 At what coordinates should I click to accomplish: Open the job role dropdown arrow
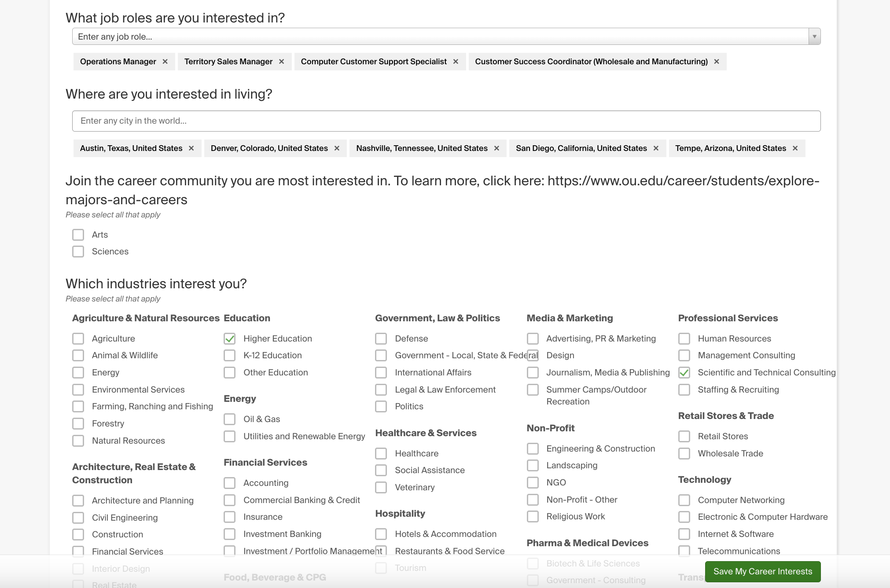pos(814,37)
